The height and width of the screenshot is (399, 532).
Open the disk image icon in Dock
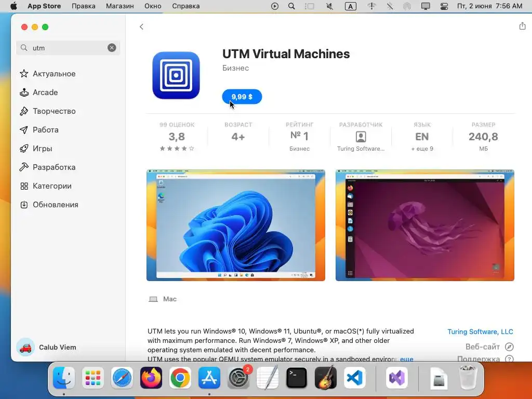[x=438, y=378]
